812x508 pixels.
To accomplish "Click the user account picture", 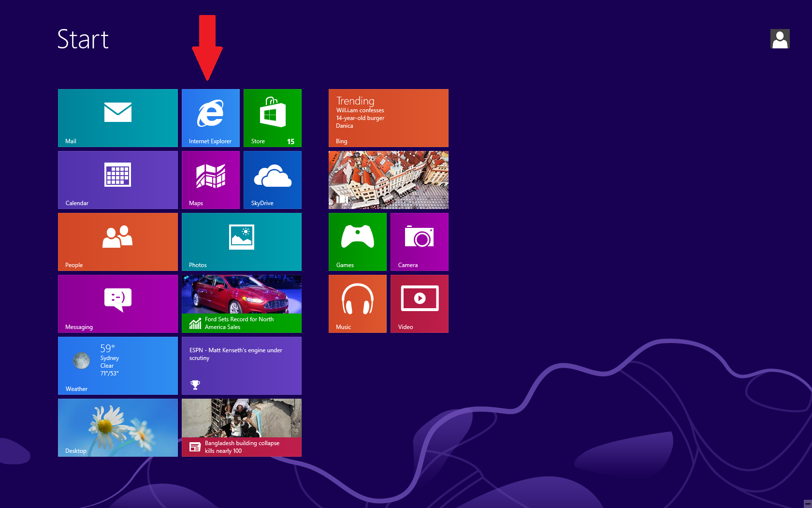I will [x=780, y=39].
